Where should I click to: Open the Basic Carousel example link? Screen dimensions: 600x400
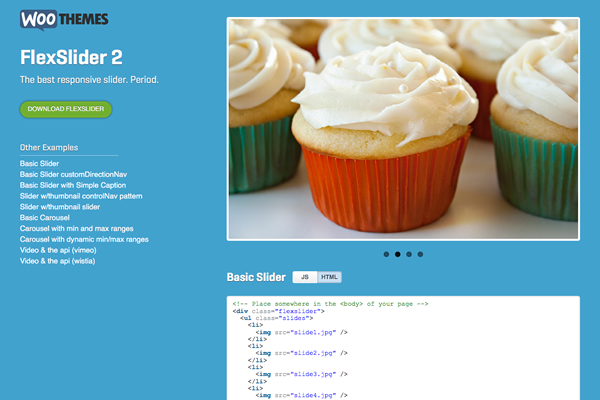click(45, 217)
